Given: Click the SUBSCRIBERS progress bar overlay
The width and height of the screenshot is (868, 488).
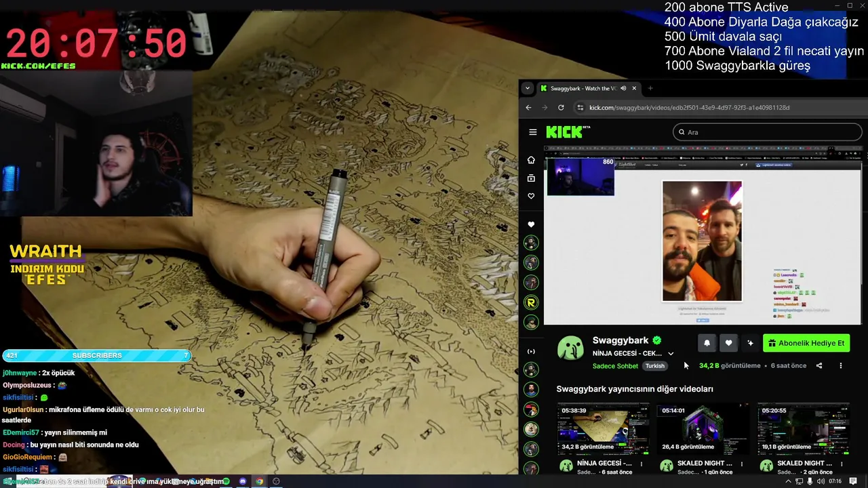Looking at the screenshot, I should coord(96,355).
